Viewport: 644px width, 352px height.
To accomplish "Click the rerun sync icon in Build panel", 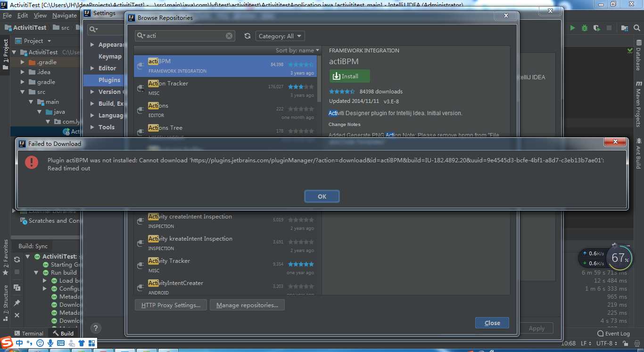I will [x=17, y=259].
